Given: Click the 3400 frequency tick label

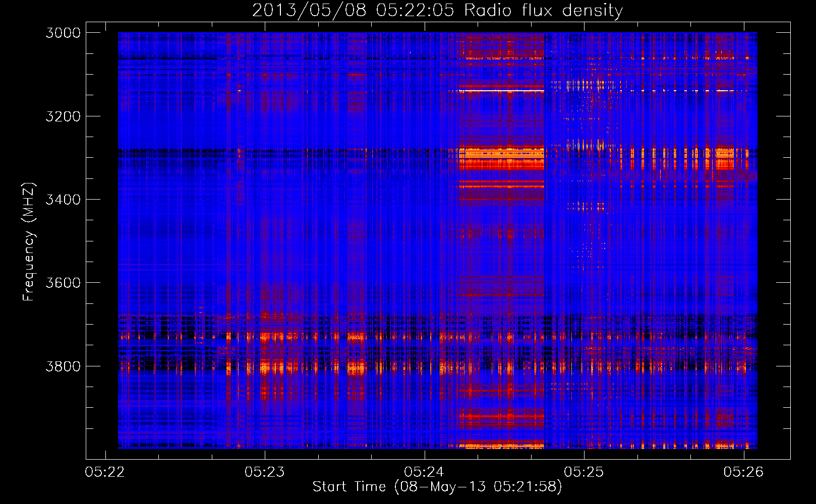Looking at the screenshot, I should (x=63, y=200).
